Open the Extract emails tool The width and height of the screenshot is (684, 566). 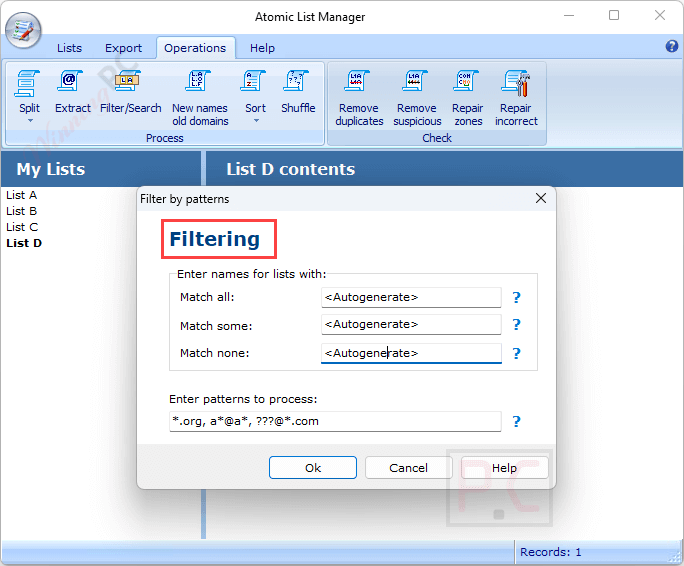pos(72,92)
